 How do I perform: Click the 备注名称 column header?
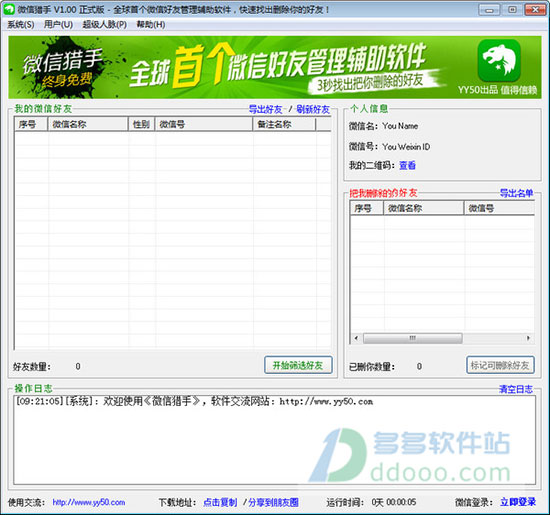tap(284, 124)
